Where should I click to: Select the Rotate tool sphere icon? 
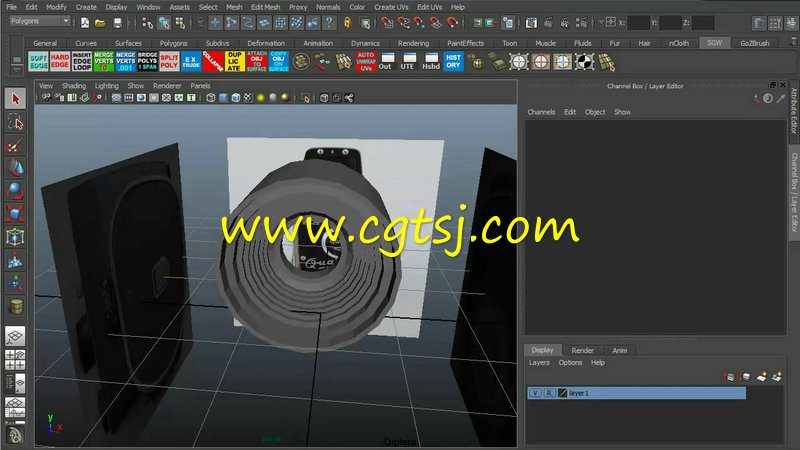click(15, 191)
